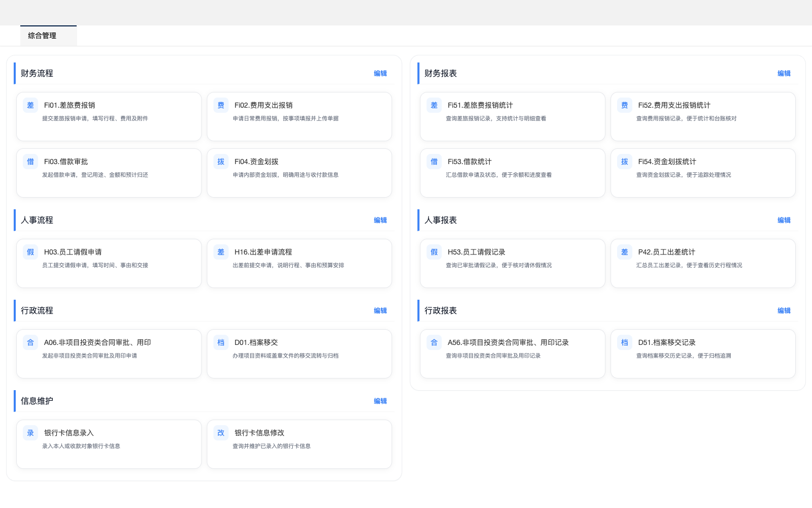The height and width of the screenshot is (508, 812).
Task: Open the H16.出差申请流程 card
Action: pyautogui.click(x=299, y=263)
